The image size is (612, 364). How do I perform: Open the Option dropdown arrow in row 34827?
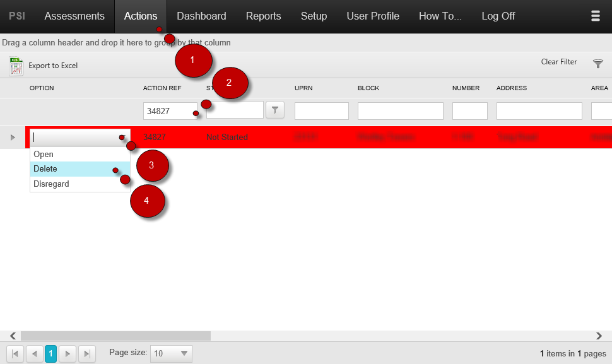pos(122,138)
